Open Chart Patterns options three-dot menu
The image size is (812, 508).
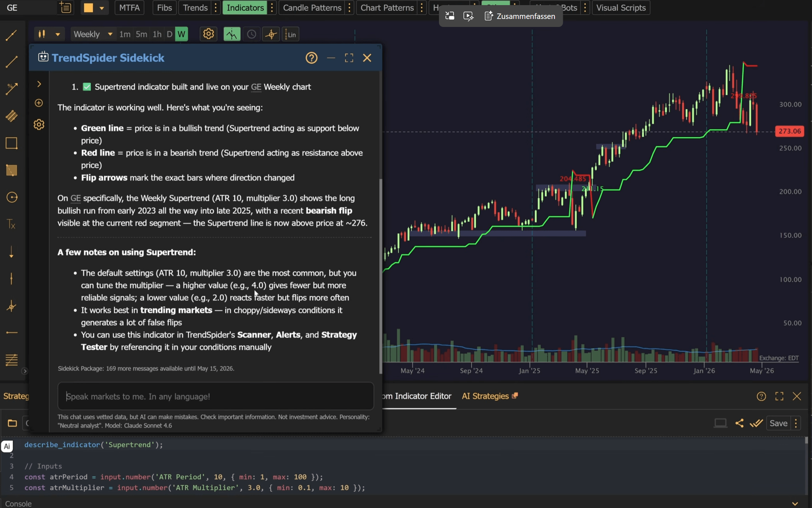click(421, 8)
